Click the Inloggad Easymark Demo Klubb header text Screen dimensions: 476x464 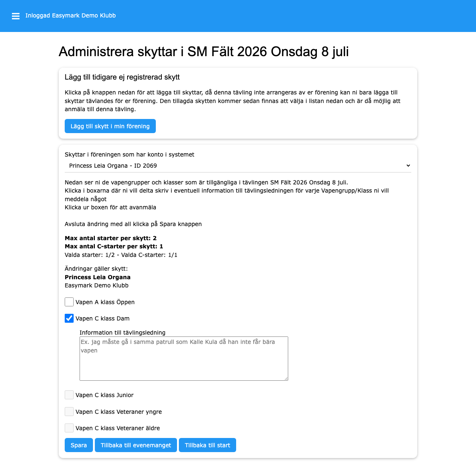pyautogui.click(x=71, y=16)
